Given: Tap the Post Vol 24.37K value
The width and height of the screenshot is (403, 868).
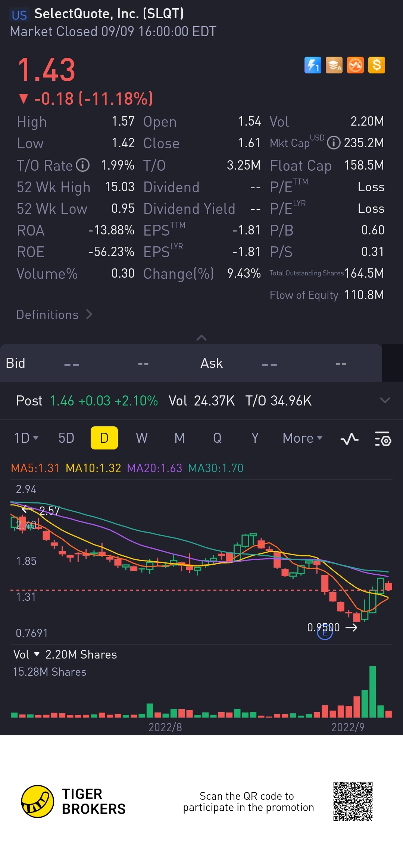Looking at the screenshot, I should pos(214,401).
